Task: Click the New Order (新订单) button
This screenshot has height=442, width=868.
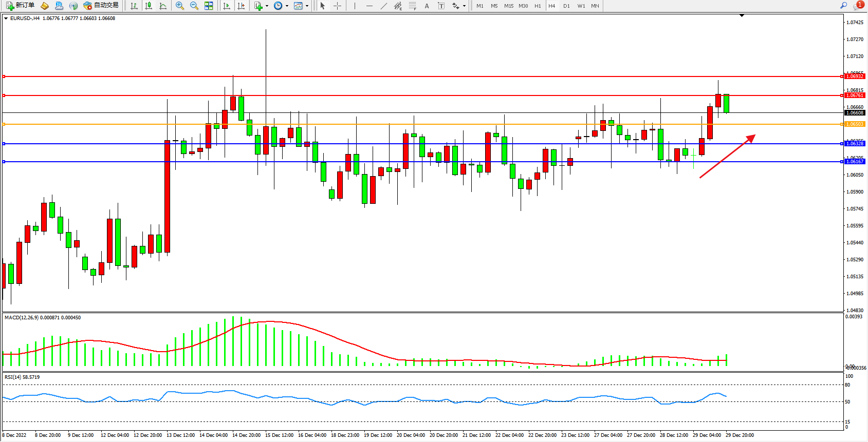Action: point(21,6)
